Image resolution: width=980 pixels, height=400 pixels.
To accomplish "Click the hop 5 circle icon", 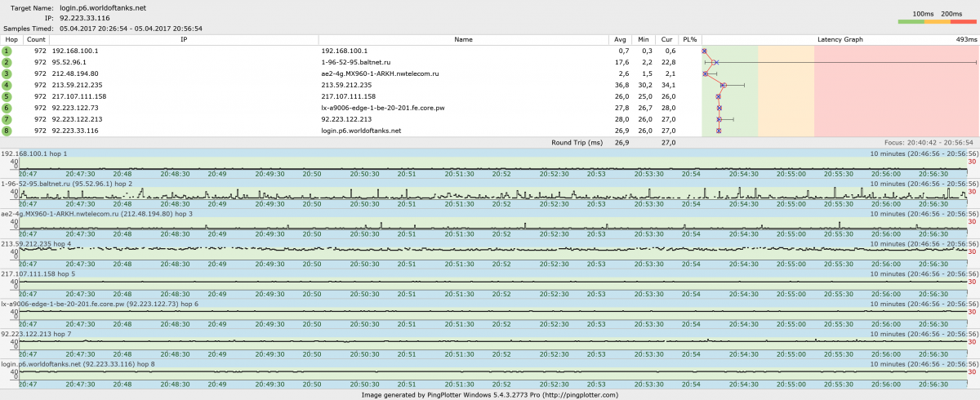I will 7,96.
